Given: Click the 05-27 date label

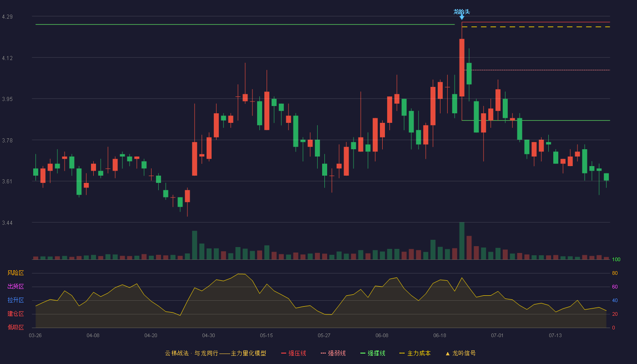Looking at the screenshot, I should pos(324,335).
